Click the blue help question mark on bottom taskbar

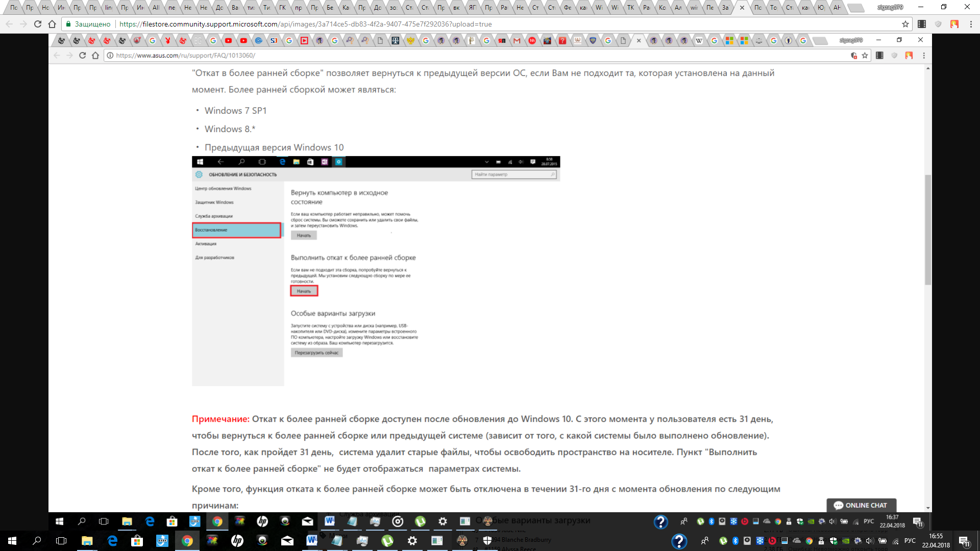point(679,541)
